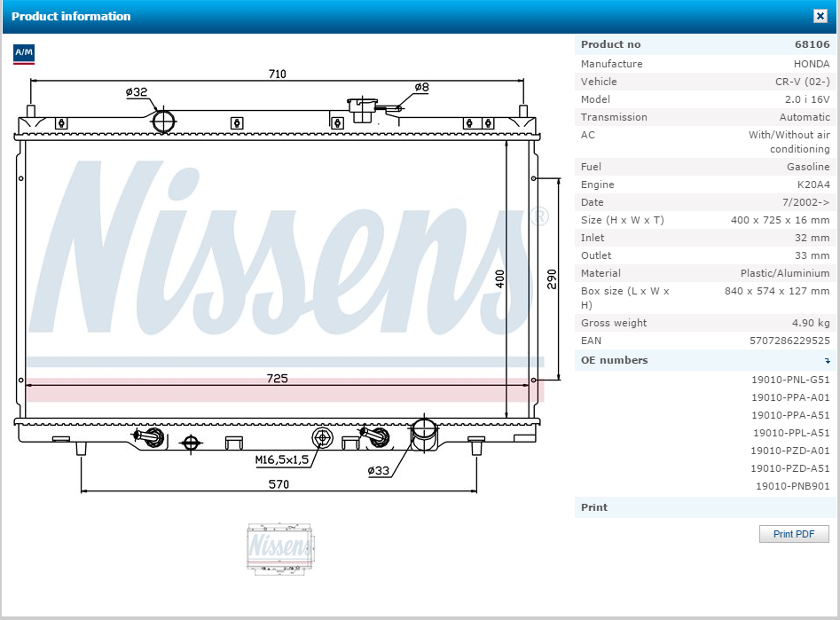Click the HONDA manufacturer value
840x620 pixels.
click(812, 64)
